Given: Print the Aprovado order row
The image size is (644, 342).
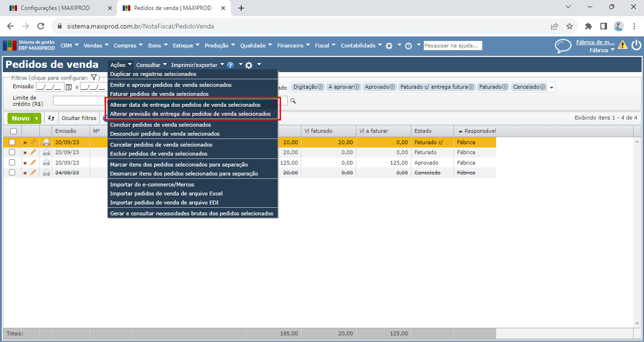Looking at the screenshot, I should (x=46, y=163).
